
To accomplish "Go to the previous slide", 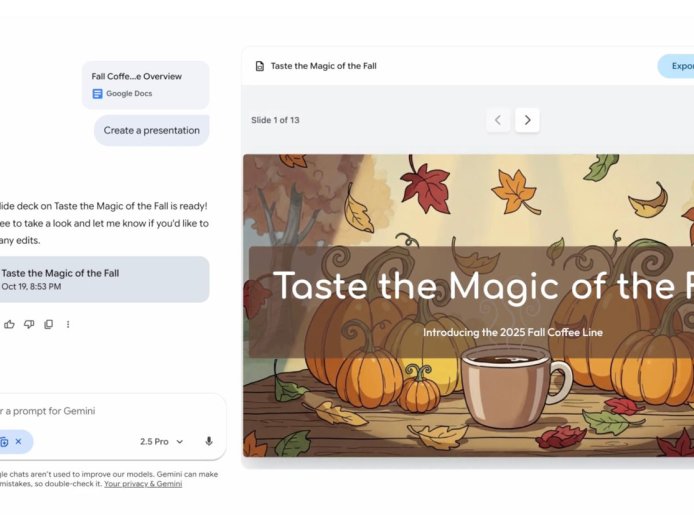I will click(x=498, y=120).
